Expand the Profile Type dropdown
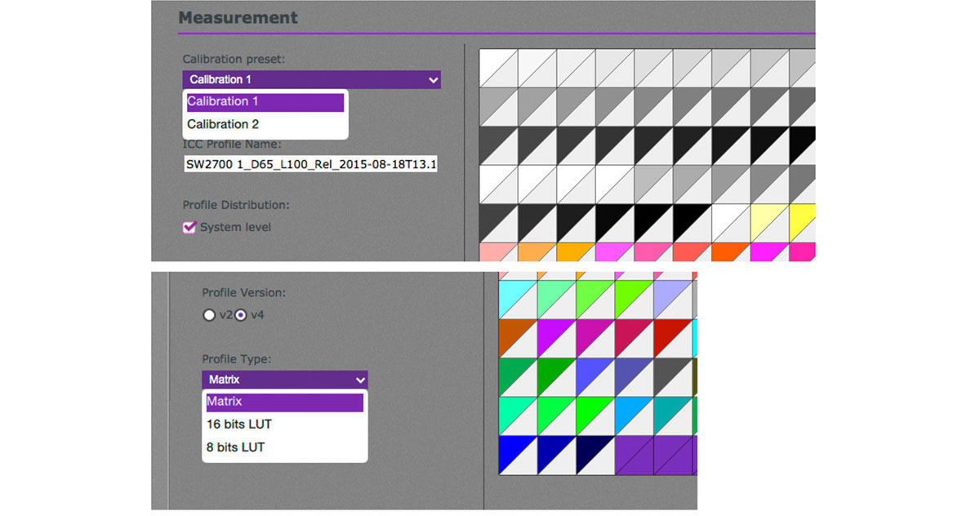This screenshot has height=516, width=980. (284, 380)
